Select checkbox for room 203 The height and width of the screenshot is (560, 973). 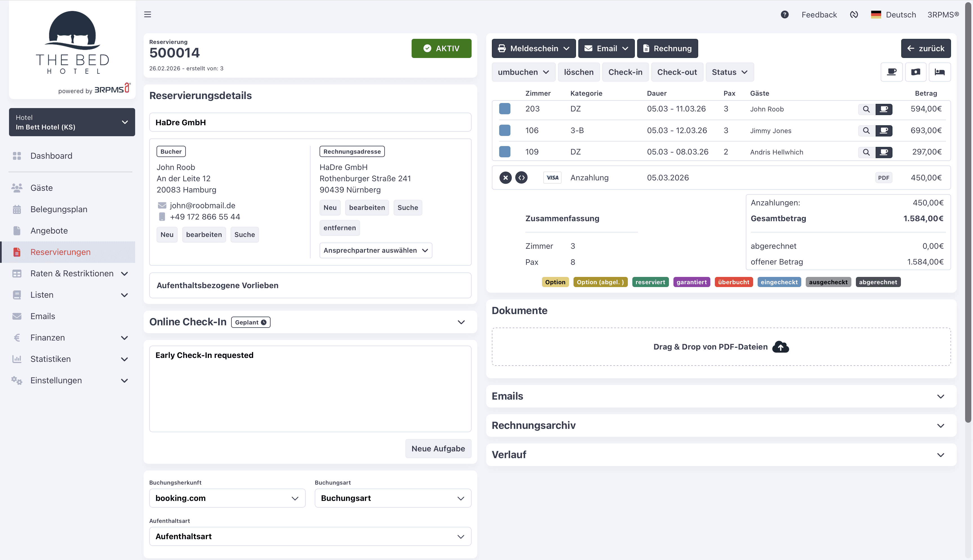click(x=505, y=109)
